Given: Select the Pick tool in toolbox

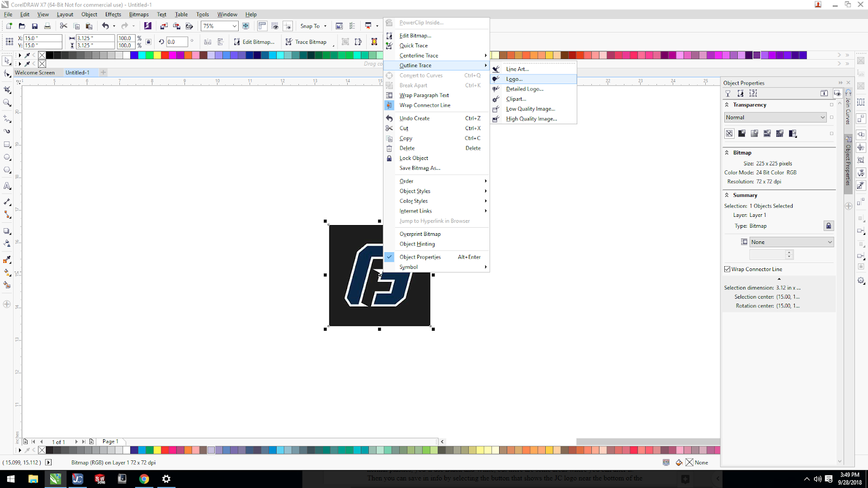Looking at the screenshot, I should [7, 61].
